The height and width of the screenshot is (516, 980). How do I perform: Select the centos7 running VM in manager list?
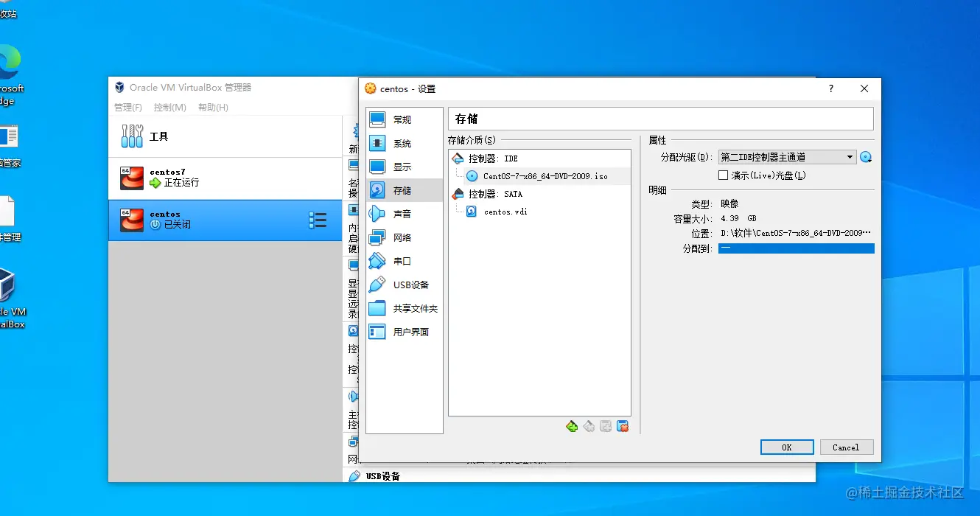(225, 178)
